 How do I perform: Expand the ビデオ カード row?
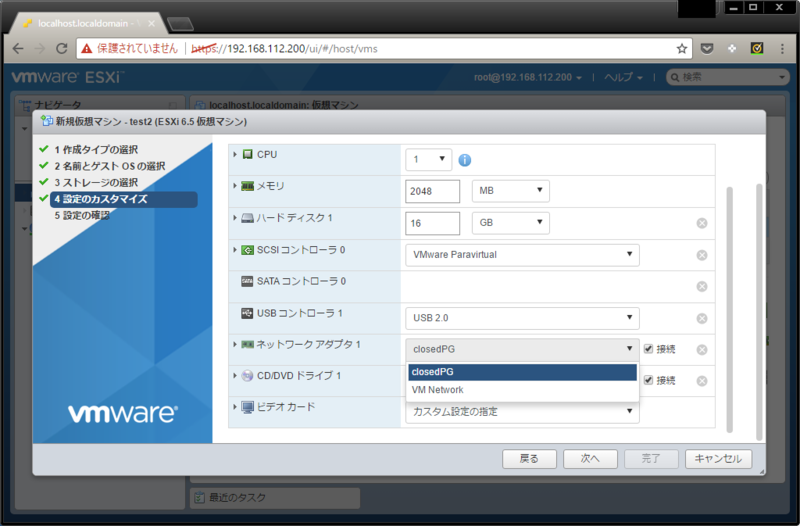pos(235,407)
